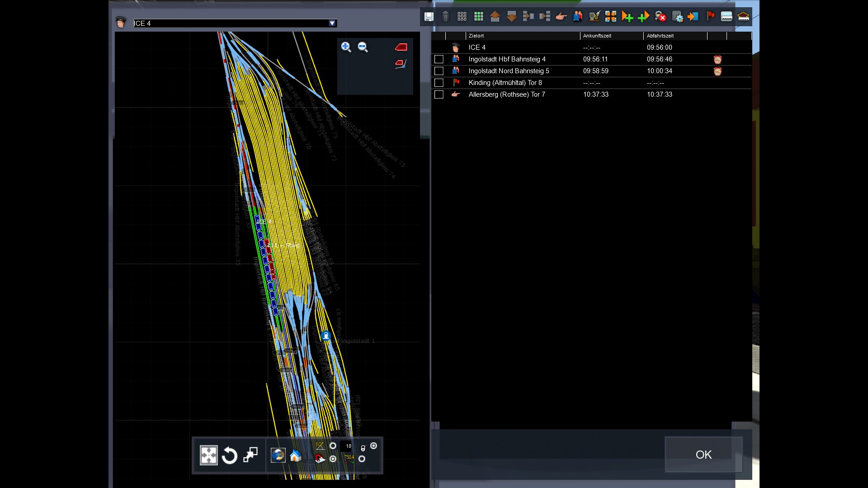Viewport: 868px width, 488px height.
Task: Click the trash can delete icon
Action: (x=445, y=17)
